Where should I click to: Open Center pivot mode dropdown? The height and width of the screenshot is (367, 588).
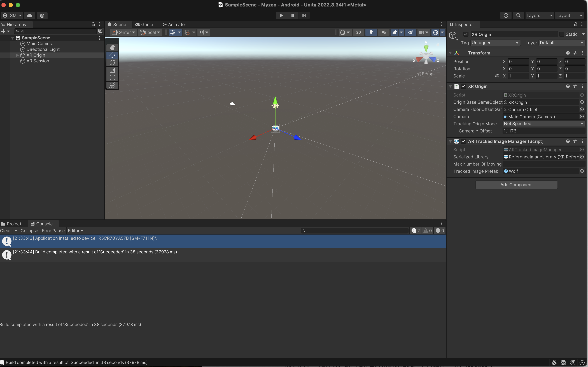click(124, 33)
